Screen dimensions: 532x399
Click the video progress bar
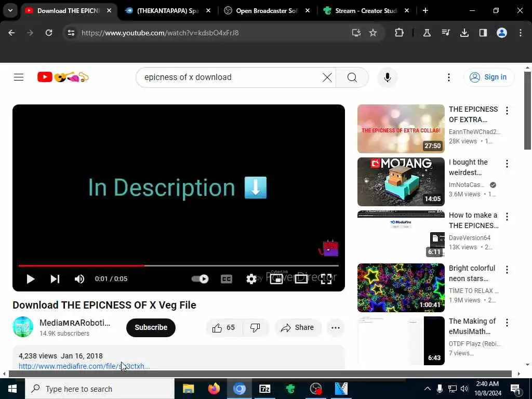[179, 265]
